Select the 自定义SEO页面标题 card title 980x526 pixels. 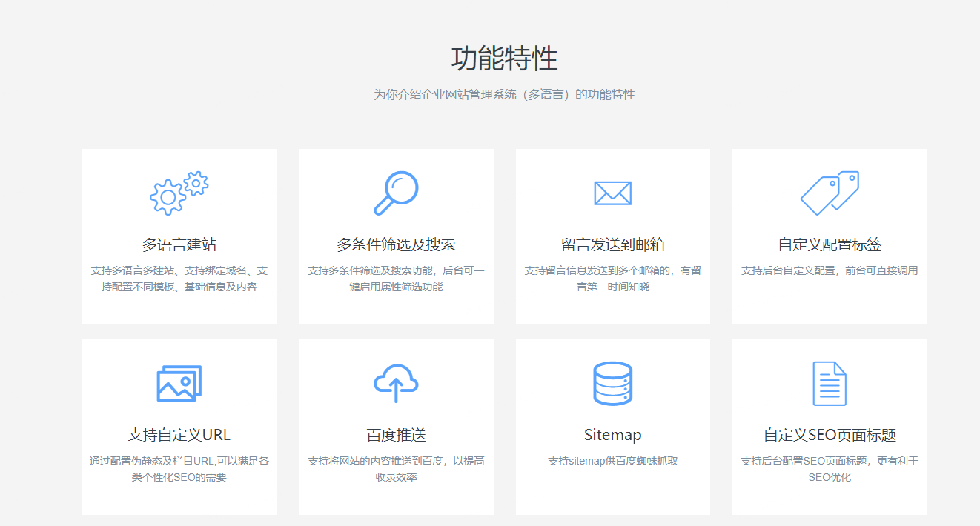click(830, 435)
